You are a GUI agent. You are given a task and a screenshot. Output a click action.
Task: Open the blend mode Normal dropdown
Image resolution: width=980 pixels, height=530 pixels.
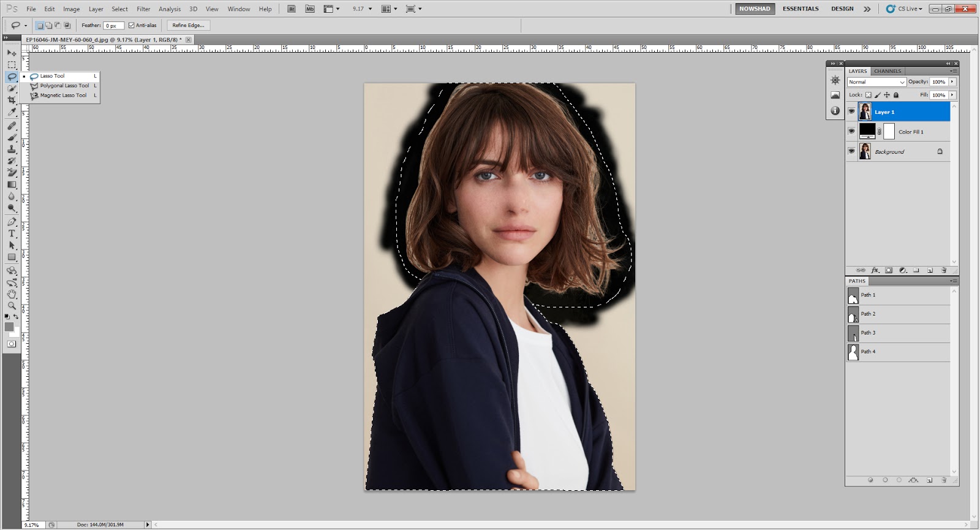(x=876, y=82)
